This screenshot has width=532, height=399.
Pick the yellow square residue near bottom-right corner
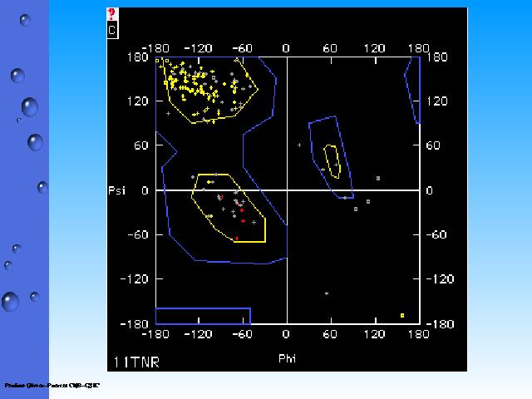pos(402,315)
